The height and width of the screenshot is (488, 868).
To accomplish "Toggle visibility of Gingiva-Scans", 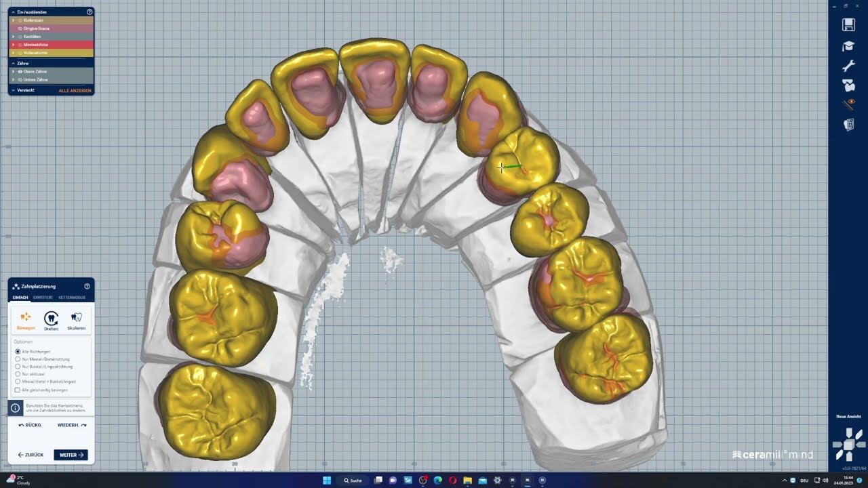I will (x=20, y=28).
